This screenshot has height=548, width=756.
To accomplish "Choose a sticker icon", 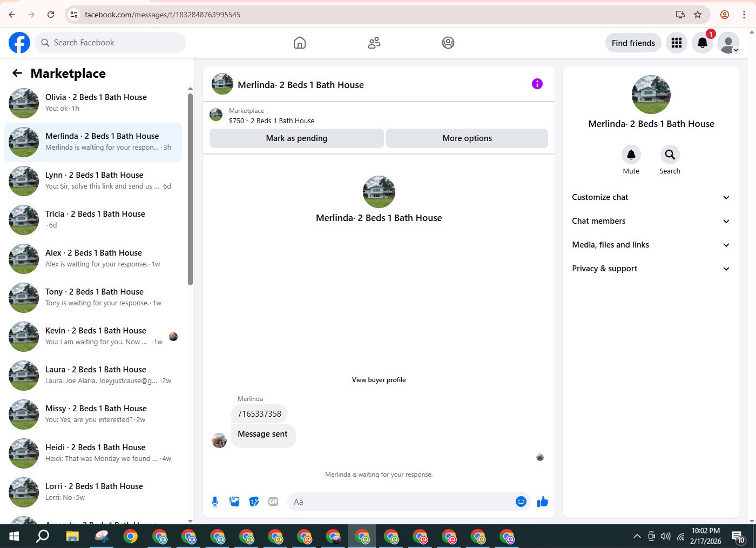I will [x=254, y=502].
